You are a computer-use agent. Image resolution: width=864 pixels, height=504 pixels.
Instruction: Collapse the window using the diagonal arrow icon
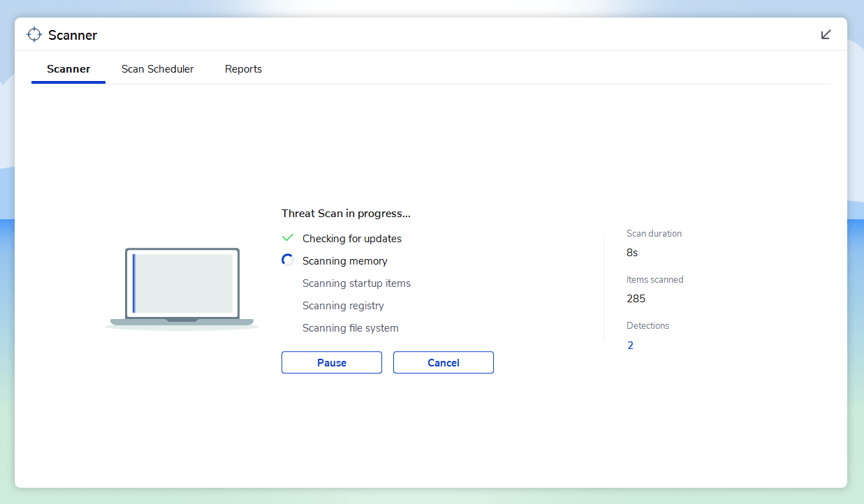(826, 34)
